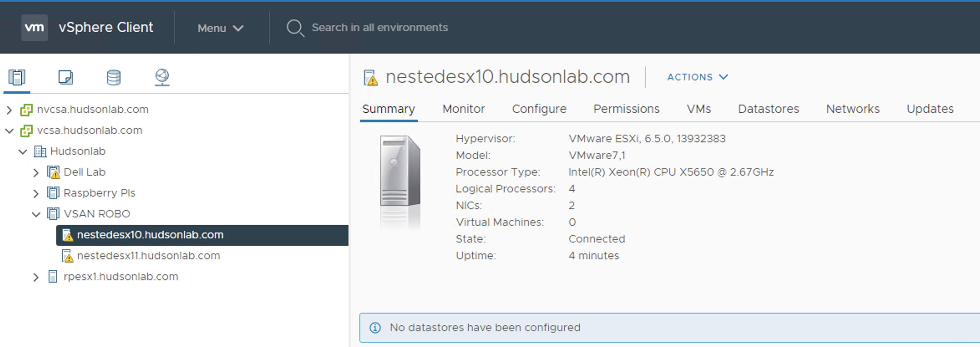Open the Networks tab
980x347 pixels.
853,109
